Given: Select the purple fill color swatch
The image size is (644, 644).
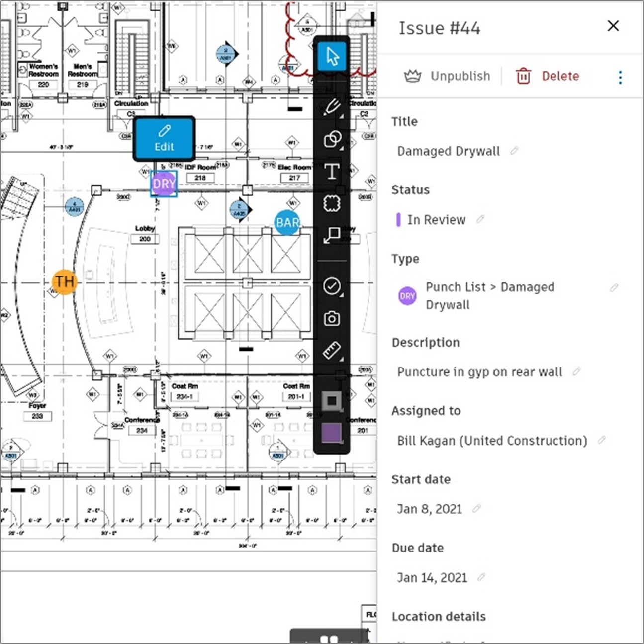Looking at the screenshot, I should coord(331,433).
